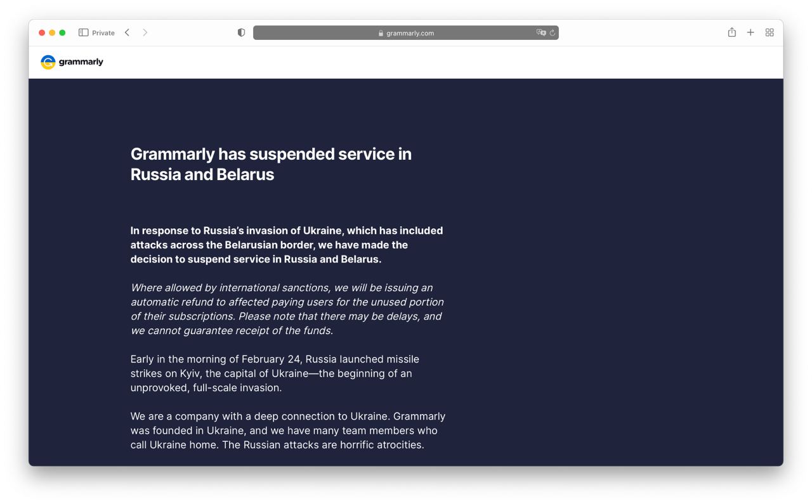Click the text "unprovoked, full-scale invasion."

pos(206,388)
